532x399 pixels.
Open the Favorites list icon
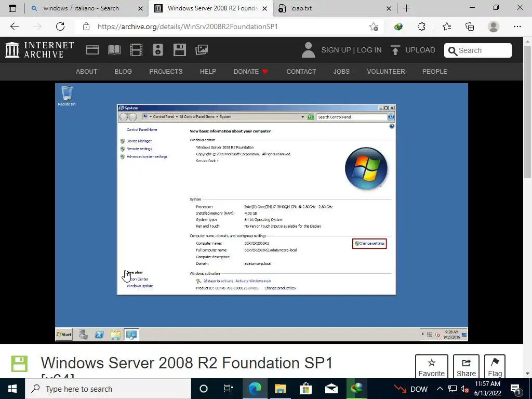pos(446,26)
